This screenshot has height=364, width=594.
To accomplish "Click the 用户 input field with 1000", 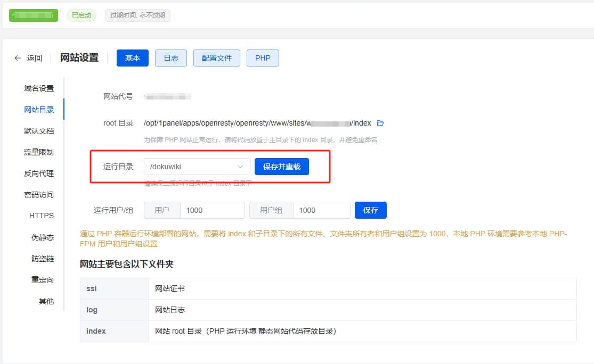I will (212, 210).
